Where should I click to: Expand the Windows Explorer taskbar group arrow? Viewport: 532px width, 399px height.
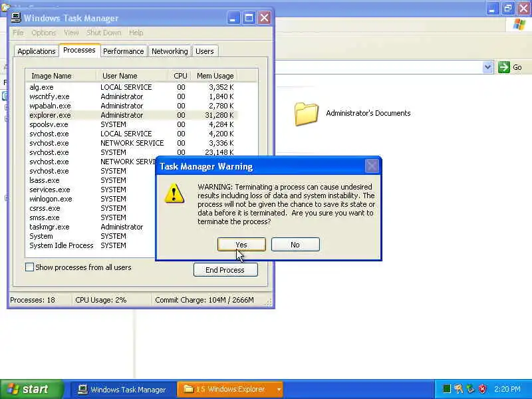coord(279,390)
